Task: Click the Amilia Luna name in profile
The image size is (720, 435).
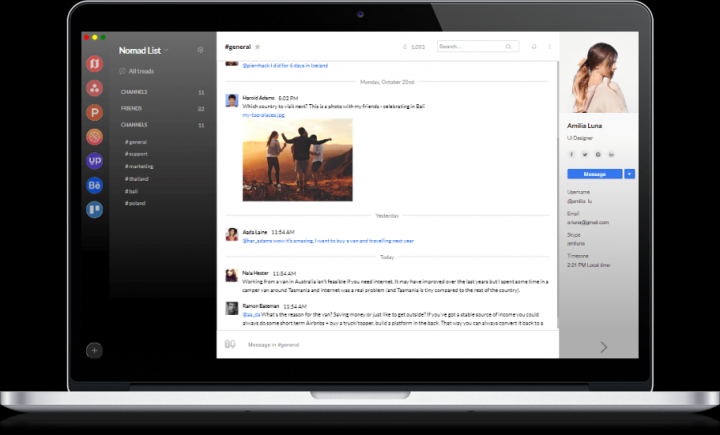Action: (x=584, y=125)
